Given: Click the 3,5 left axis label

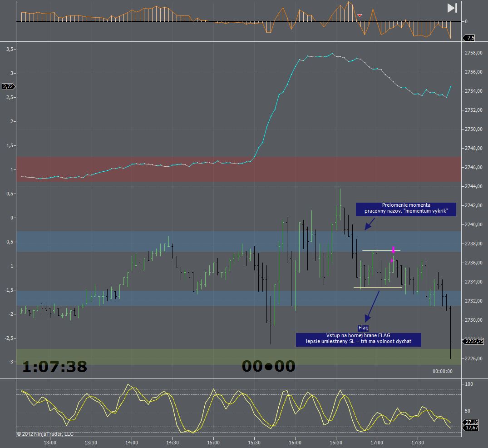Looking at the screenshot, I should 10,49.
